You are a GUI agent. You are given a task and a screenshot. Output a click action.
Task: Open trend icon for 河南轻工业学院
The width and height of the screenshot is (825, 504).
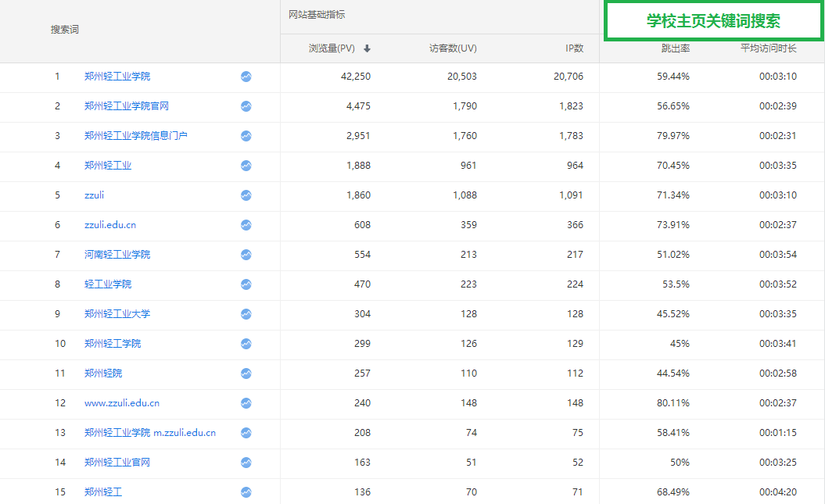pos(246,255)
